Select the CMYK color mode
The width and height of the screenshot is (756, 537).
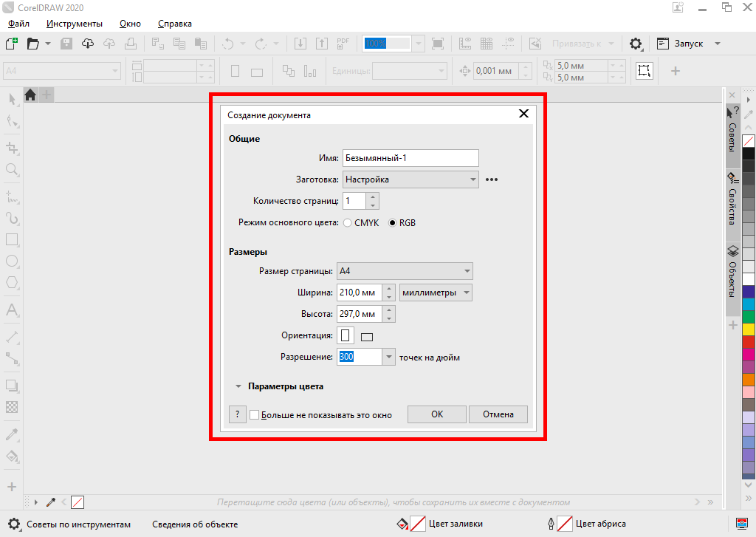[348, 223]
